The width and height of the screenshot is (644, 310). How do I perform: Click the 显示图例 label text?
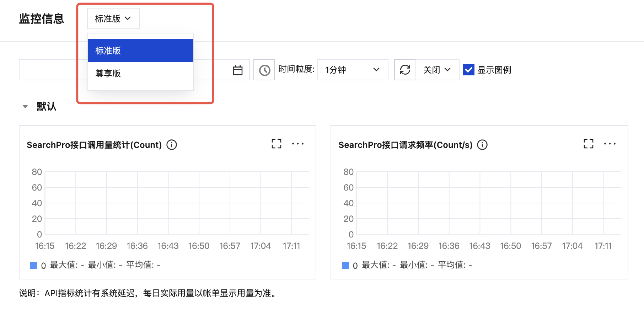click(x=494, y=70)
